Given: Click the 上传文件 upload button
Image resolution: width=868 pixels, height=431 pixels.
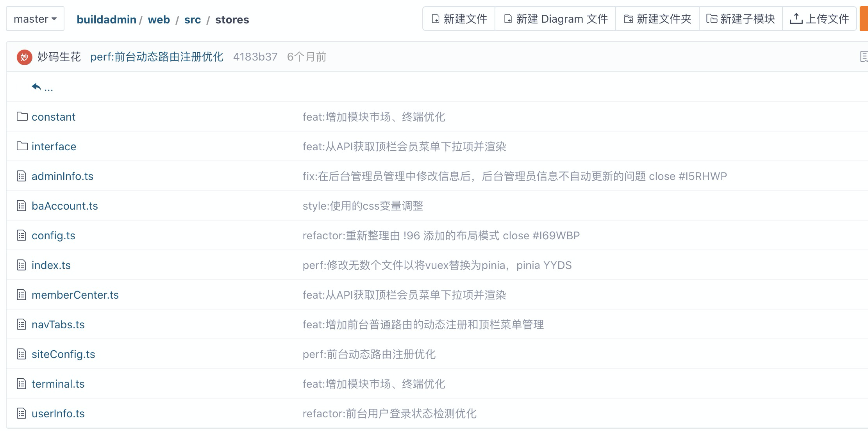Looking at the screenshot, I should tap(820, 19).
